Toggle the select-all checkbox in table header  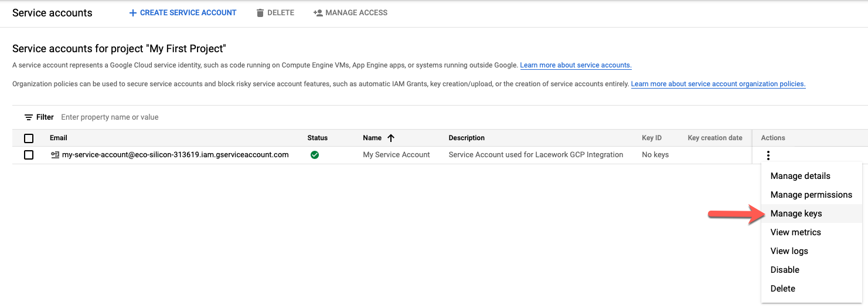click(x=29, y=138)
